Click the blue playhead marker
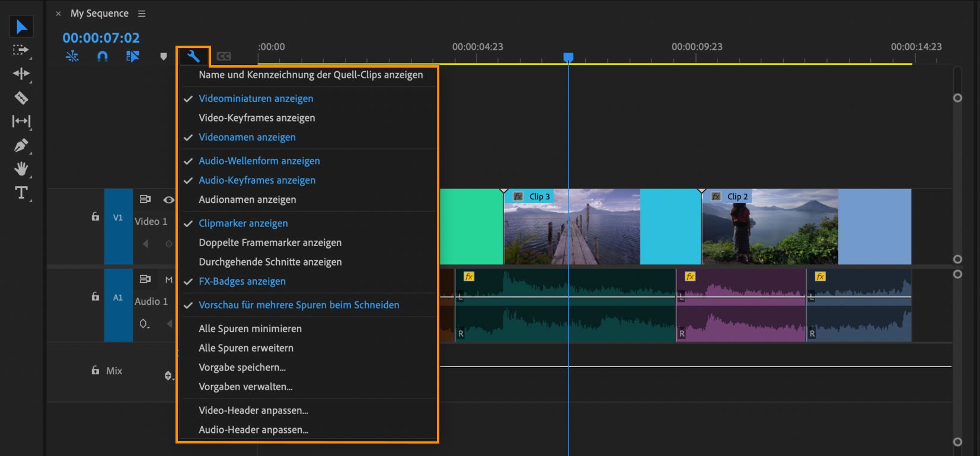 click(x=568, y=57)
